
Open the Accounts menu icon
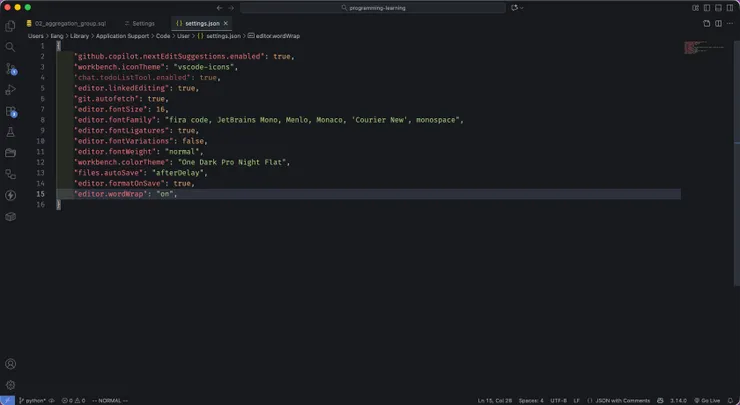(x=10, y=364)
